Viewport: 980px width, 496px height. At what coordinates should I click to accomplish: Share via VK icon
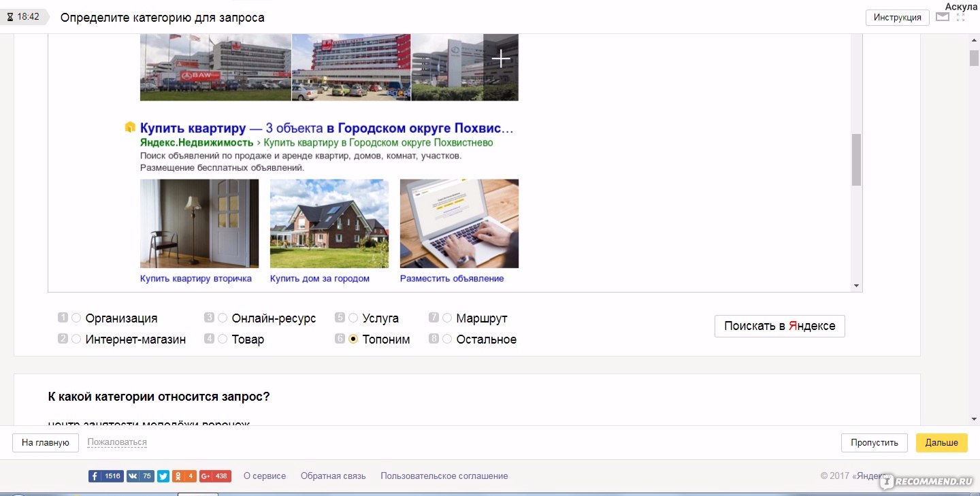(140, 476)
